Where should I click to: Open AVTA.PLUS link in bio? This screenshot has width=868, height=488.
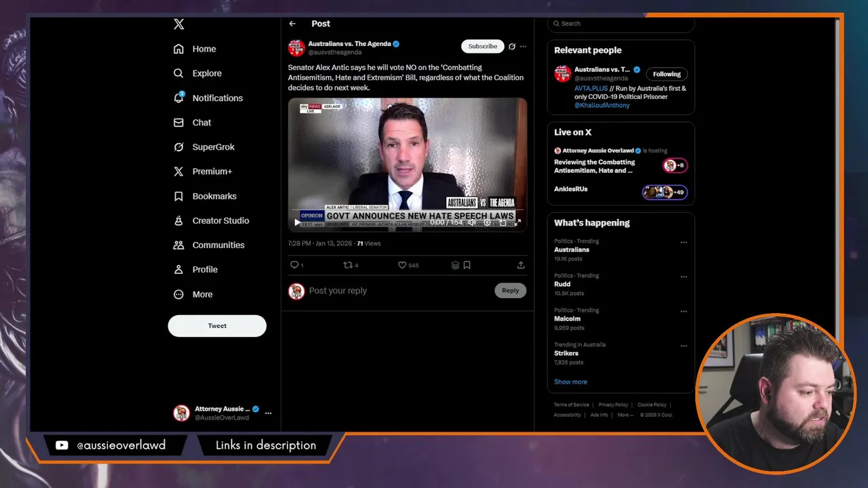pyautogui.click(x=589, y=89)
